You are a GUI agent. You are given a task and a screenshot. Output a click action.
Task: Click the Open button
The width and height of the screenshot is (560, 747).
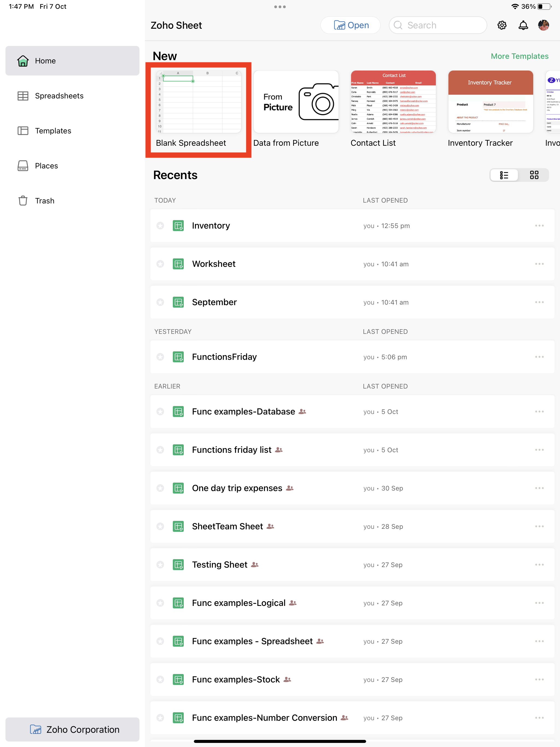pos(351,25)
